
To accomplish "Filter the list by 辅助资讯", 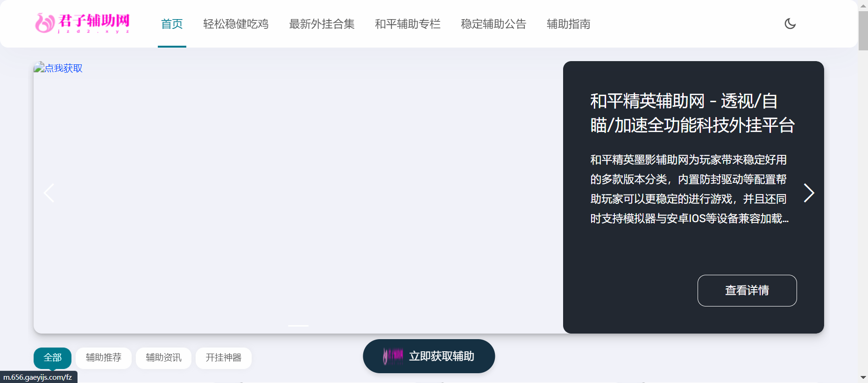I will (x=163, y=358).
